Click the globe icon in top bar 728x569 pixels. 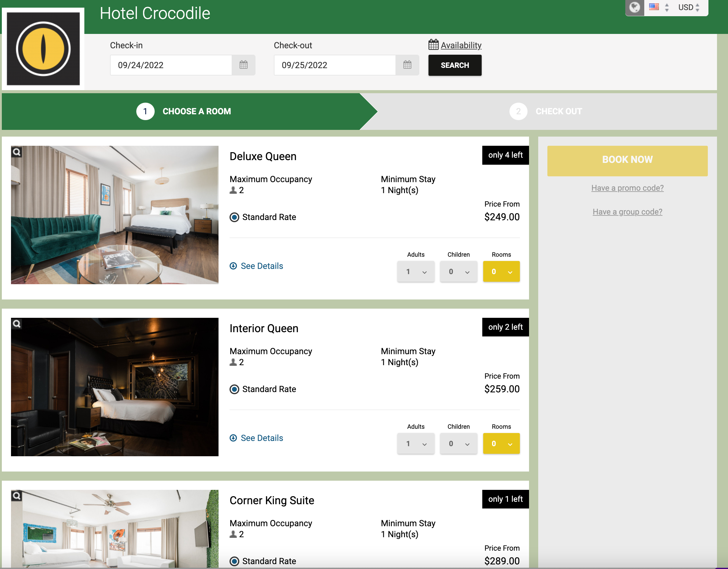(635, 7)
